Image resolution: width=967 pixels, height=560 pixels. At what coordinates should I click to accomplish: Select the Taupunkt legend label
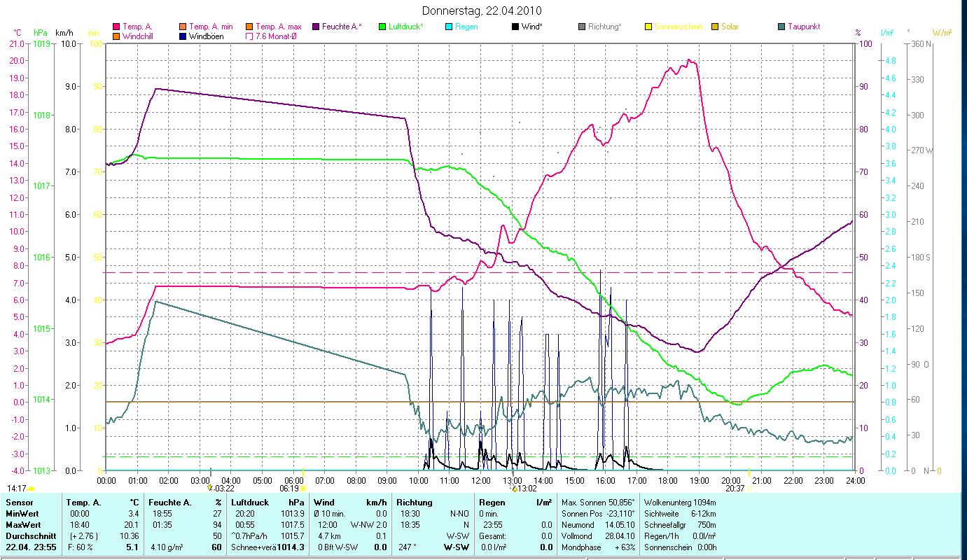pyautogui.click(x=804, y=27)
